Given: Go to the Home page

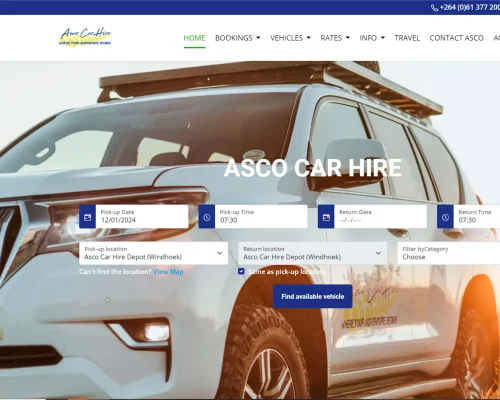Looking at the screenshot, I should (x=194, y=38).
